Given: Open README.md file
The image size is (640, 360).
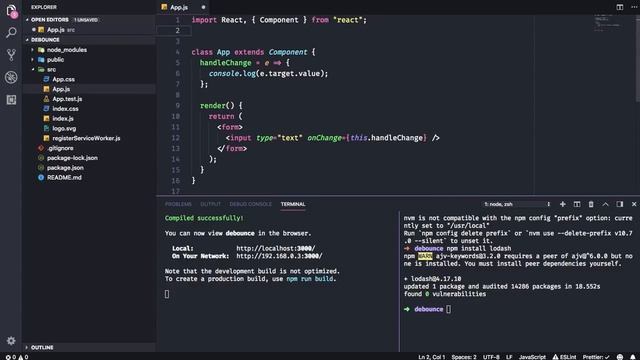Looking at the screenshot, I should click(64, 178).
